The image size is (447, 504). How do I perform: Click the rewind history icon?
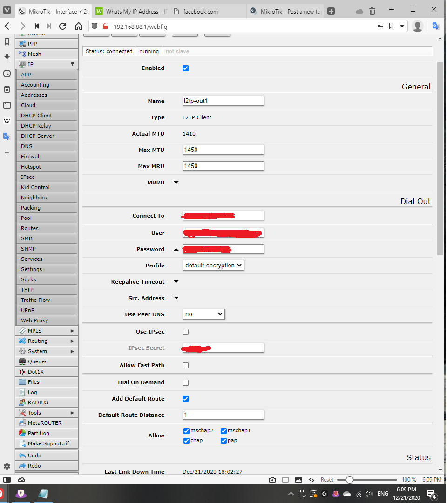point(37,27)
